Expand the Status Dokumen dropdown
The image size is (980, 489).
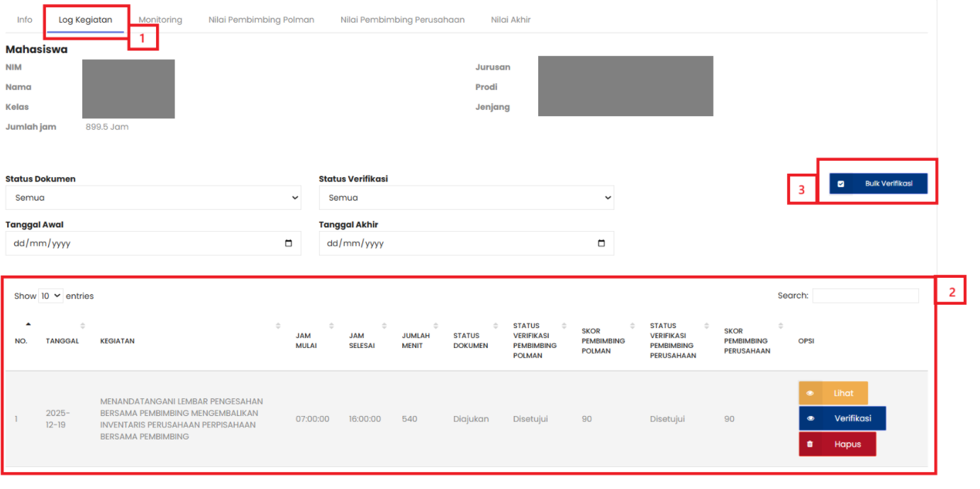153,198
